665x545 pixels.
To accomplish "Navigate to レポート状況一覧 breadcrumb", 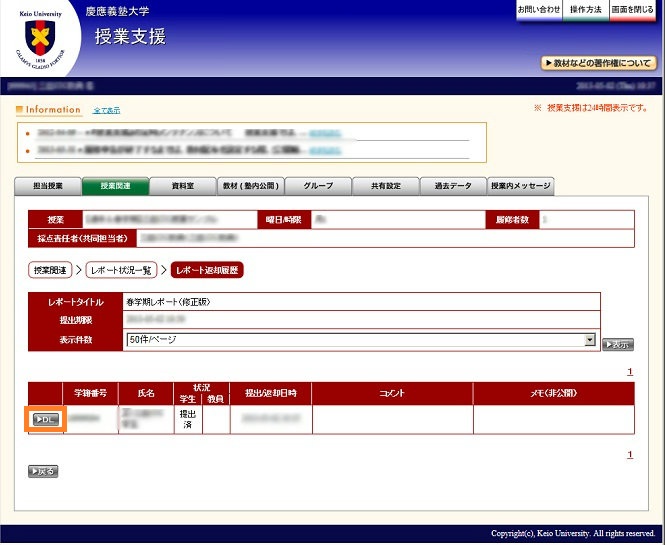I will pos(120,270).
